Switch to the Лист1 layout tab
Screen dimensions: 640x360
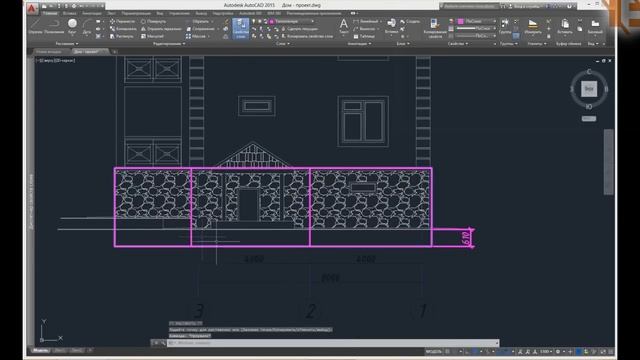click(60, 350)
